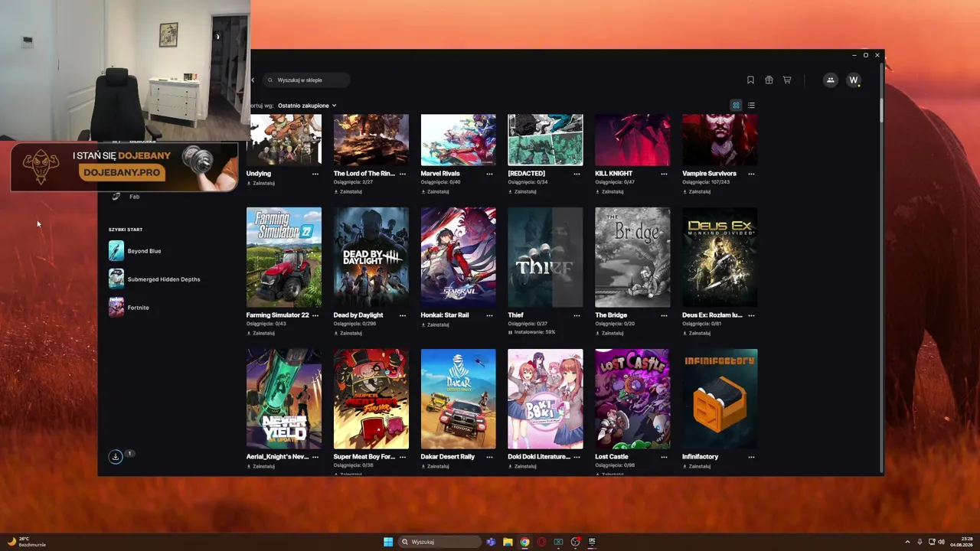Viewport: 980px width, 551px height.
Task: Open the friends list icon
Action: [x=831, y=80]
